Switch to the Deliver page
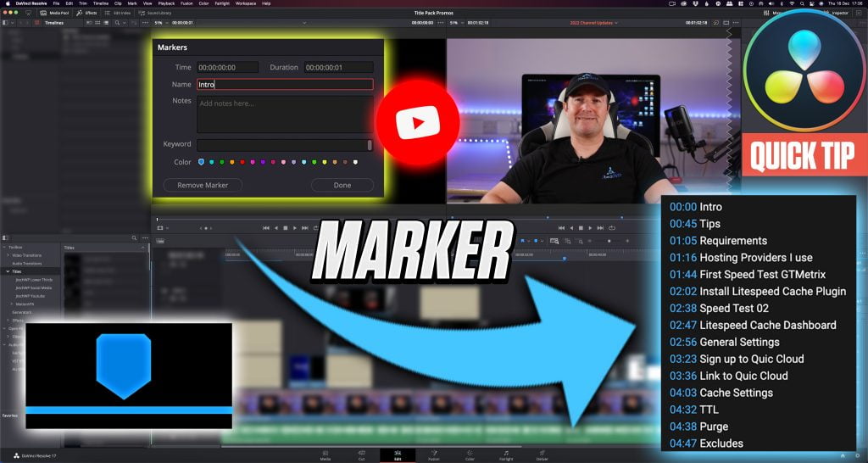Image resolution: width=868 pixels, height=463 pixels. tap(542, 455)
